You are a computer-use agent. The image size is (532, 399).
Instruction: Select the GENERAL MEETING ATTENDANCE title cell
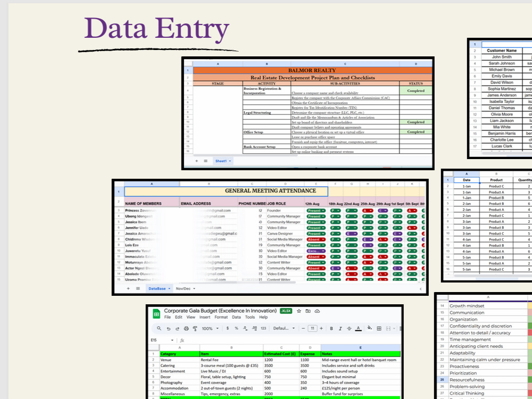[226, 191]
